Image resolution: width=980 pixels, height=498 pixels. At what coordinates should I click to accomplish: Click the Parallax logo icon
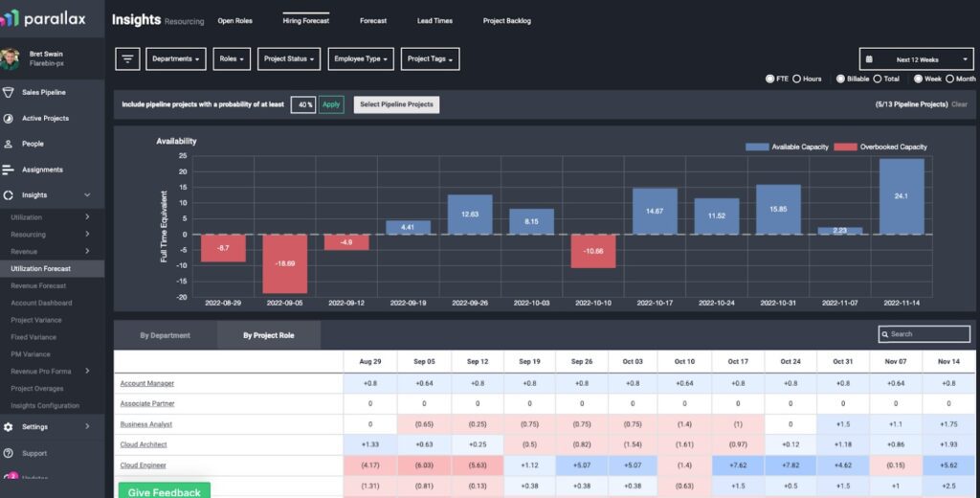pyautogui.click(x=10, y=19)
